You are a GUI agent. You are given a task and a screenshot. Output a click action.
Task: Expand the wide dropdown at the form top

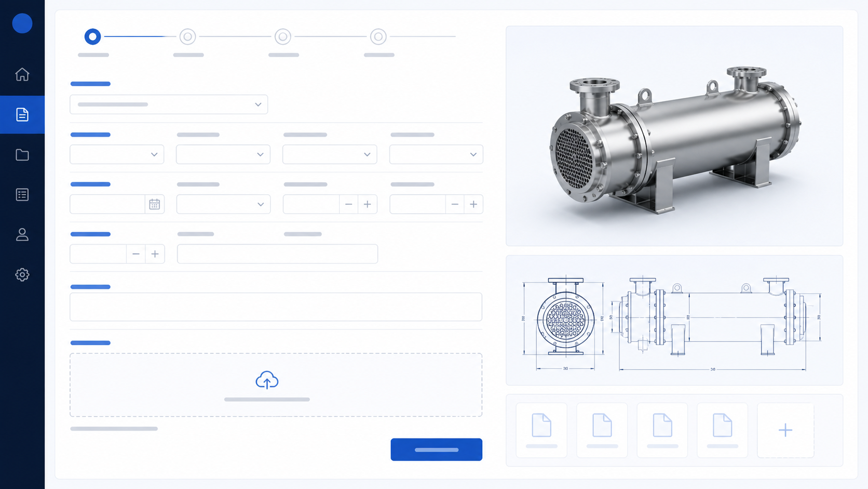click(169, 104)
